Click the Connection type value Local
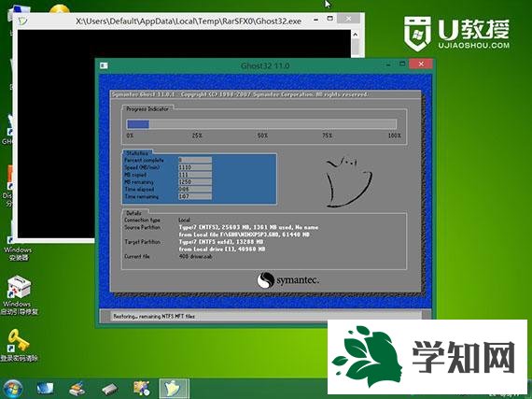 pyautogui.click(x=184, y=220)
